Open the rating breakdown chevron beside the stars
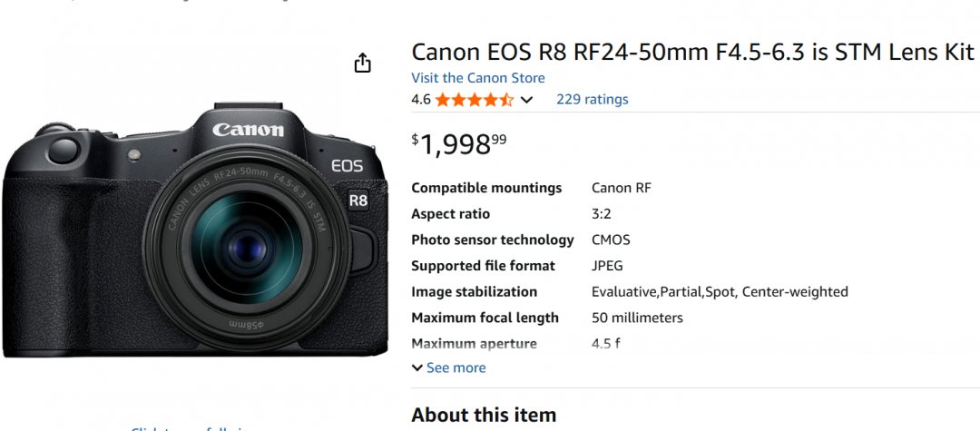The height and width of the screenshot is (431, 980). coord(526,100)
